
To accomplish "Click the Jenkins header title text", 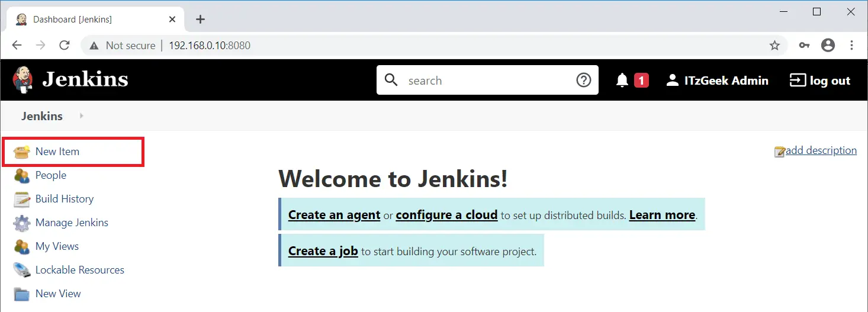I will tap(85, 79).
